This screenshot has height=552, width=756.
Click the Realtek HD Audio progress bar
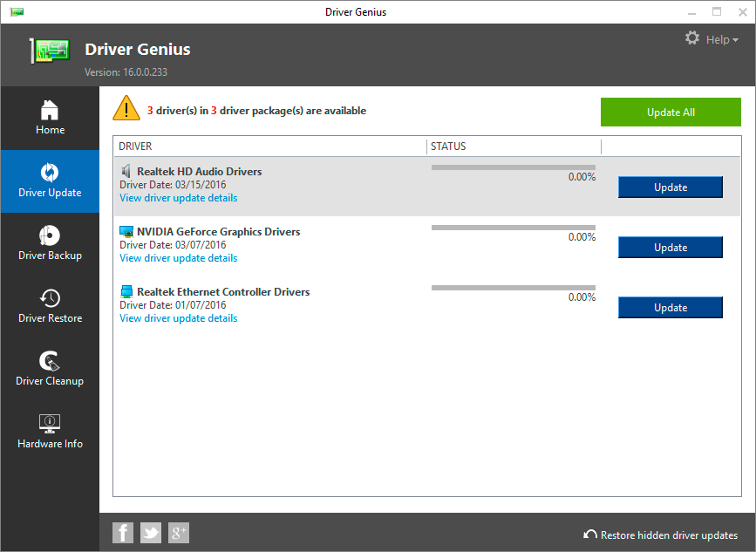point(514,167)
